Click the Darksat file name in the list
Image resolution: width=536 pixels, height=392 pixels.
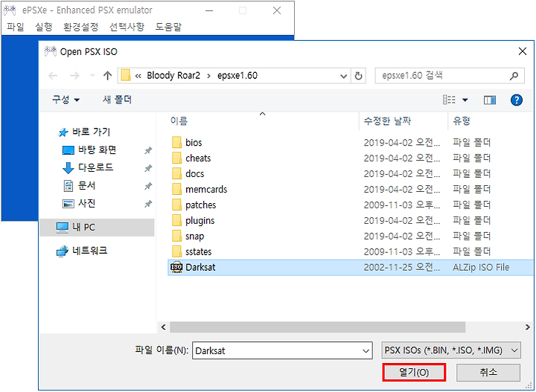tap(200, 267)
